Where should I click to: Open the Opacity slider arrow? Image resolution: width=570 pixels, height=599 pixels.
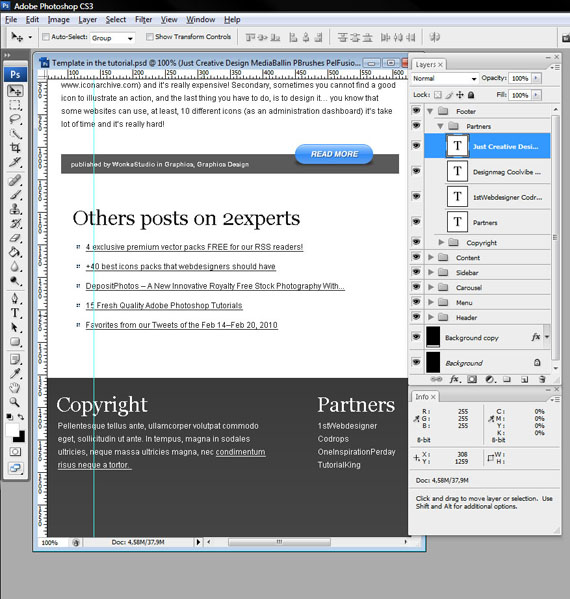[536, 78]
